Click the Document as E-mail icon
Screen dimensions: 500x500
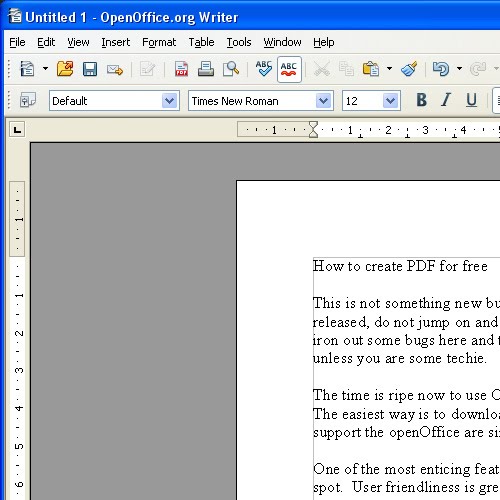pyautogui.click(x=115, y=69)
